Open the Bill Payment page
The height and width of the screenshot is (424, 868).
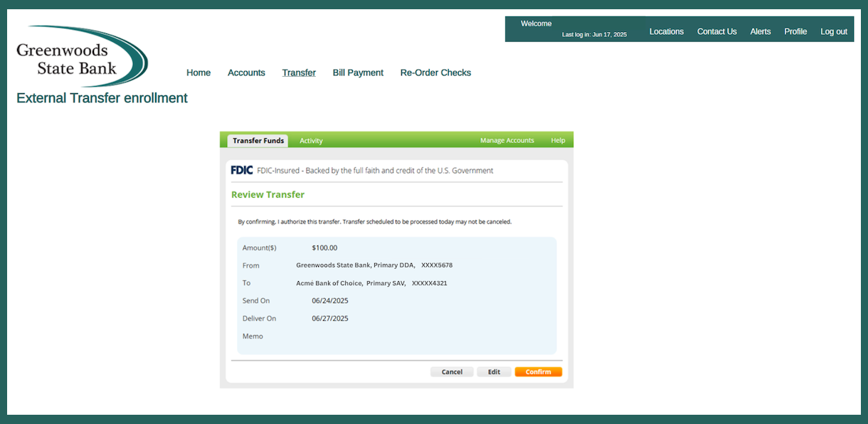pos(358,73)
